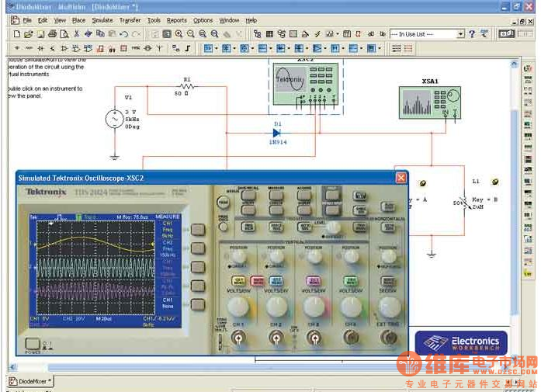Click the XSC2 Tektronix oscilloscope instrument icon
Viewport: 541px width, 392px height.
(x=306, y=84)
